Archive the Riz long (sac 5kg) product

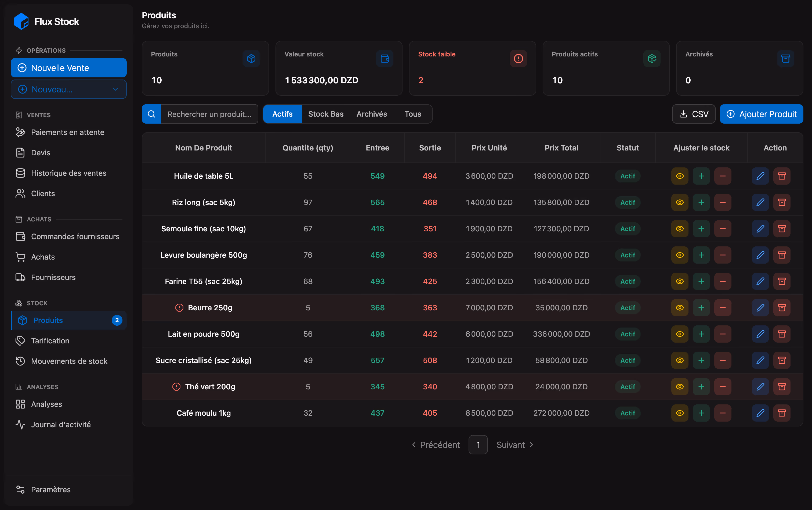point(782,202)
